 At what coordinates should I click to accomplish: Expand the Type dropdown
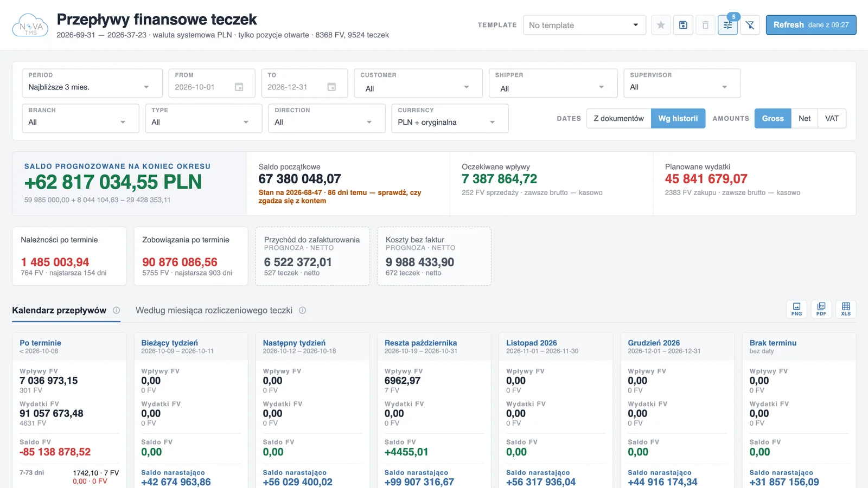203,118
